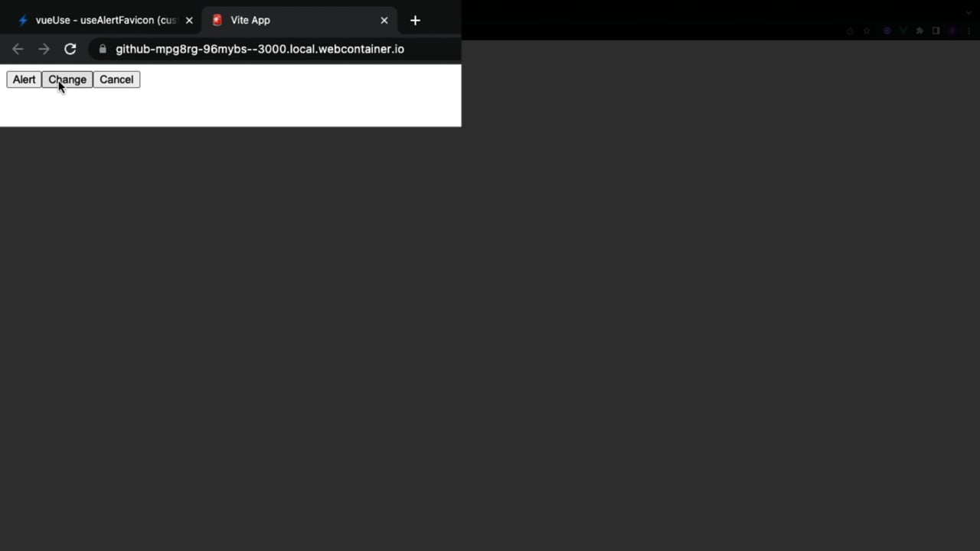980x551 pixels.
Task: Open a new browser tab
Action: pos(415,21)
